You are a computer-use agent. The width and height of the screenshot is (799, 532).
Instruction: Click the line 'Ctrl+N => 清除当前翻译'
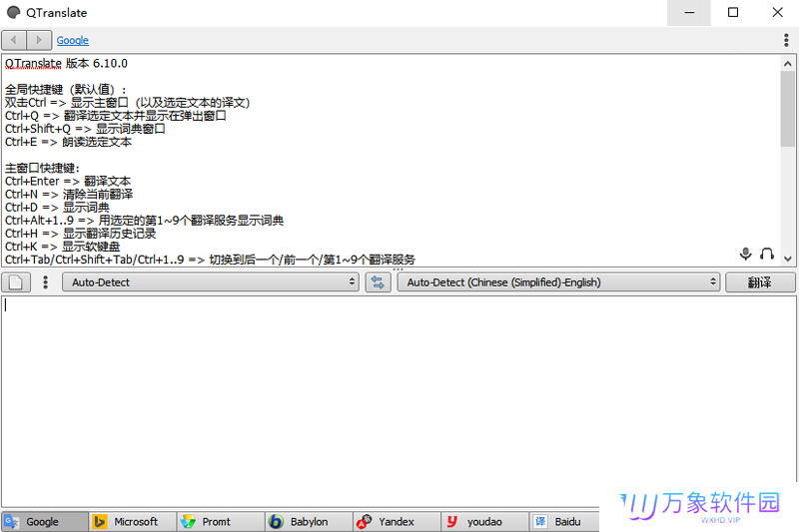pos(69,195)
